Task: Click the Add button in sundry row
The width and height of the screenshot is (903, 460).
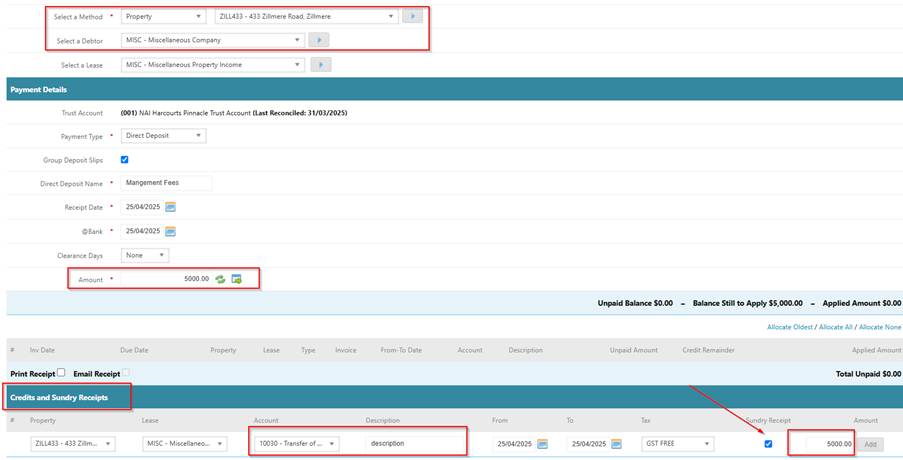Action: tap(870, 444)
